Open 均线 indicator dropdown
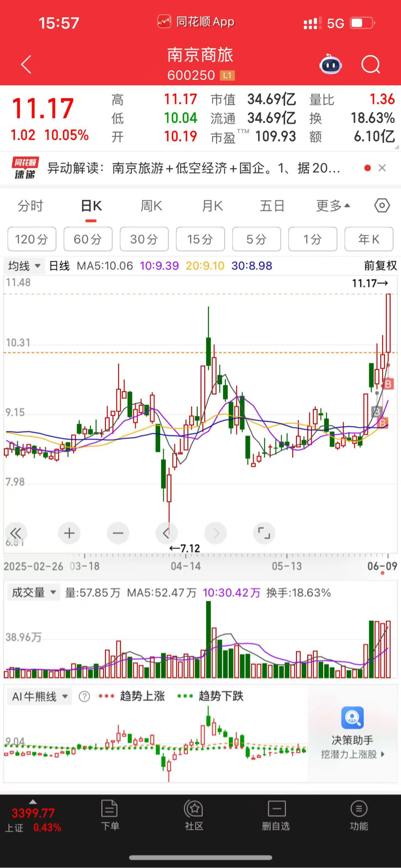 click(x=24, y=266)
